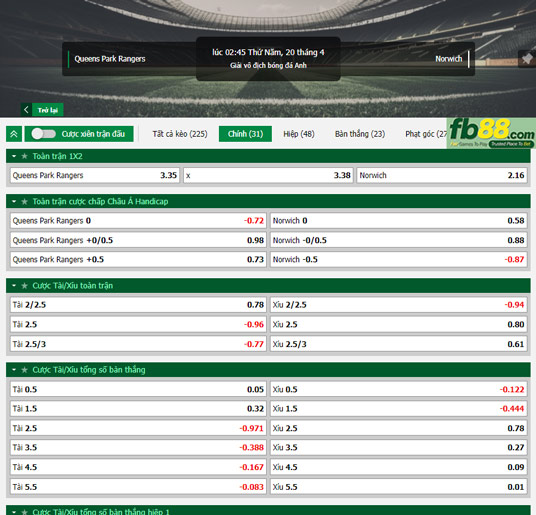536x515 pixels.
Task: Switch to the Hiệp (48) tab
Action: 299,134
